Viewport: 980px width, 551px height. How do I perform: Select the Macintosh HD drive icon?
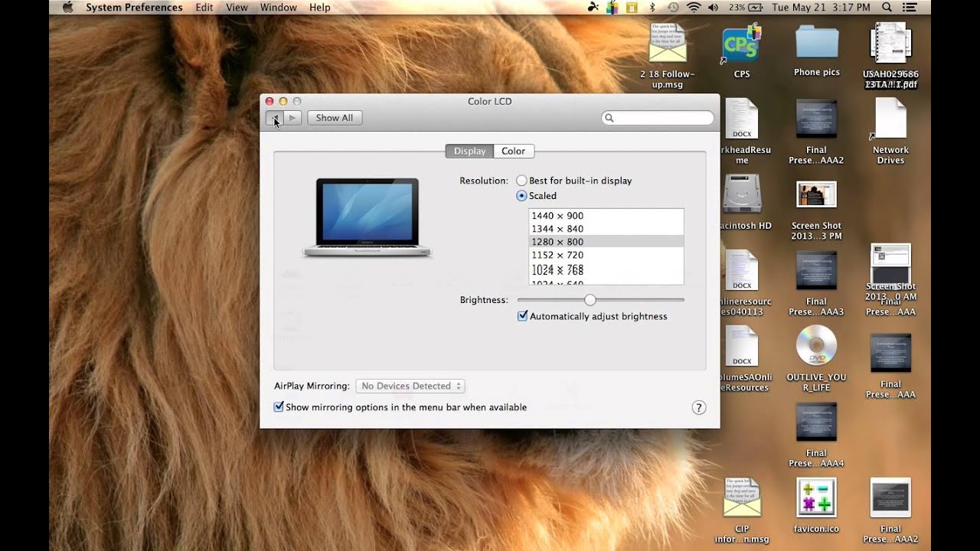tap(741, 194)
